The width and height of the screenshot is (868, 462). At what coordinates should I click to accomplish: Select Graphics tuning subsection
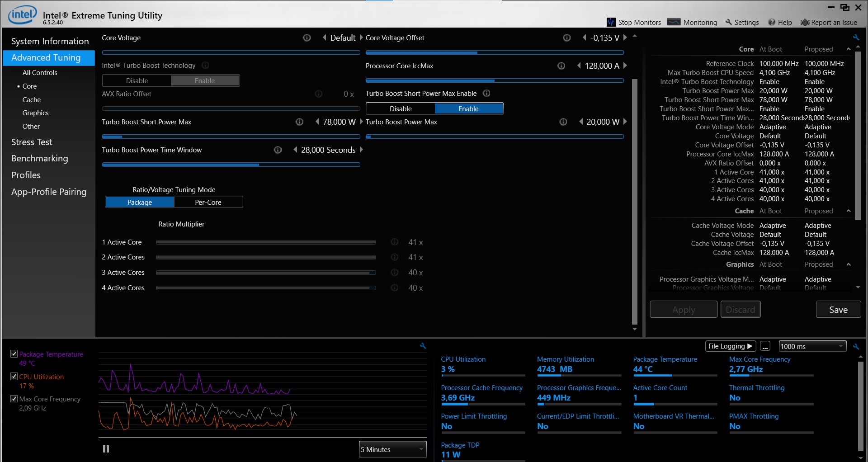click(x=35, y=113)
